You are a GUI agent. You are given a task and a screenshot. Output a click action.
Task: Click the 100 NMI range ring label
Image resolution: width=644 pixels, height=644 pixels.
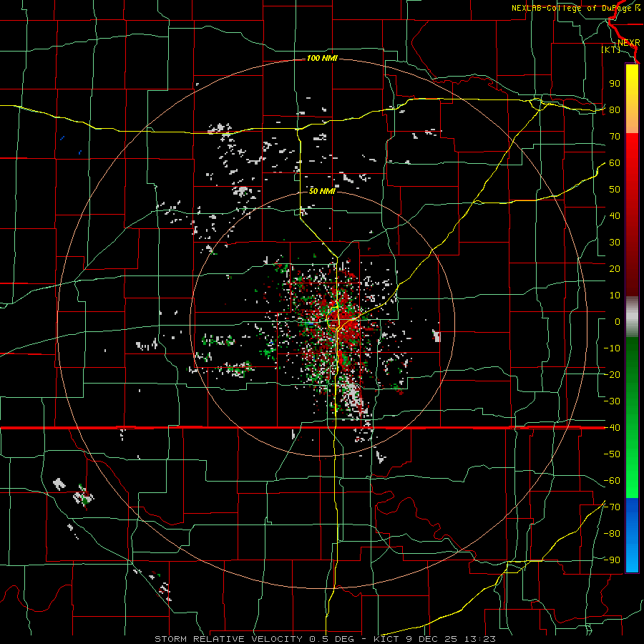pyautogui.click(x=322, y=59)
